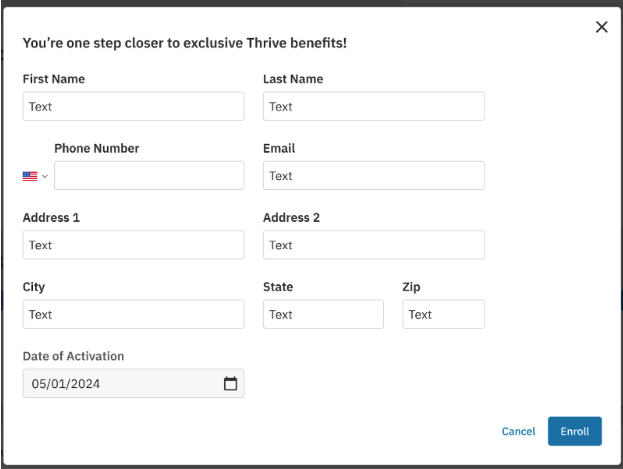Viewport: 623px width, 469px height.
Task: Open the calendar picker icon
Action: (230, 384)
